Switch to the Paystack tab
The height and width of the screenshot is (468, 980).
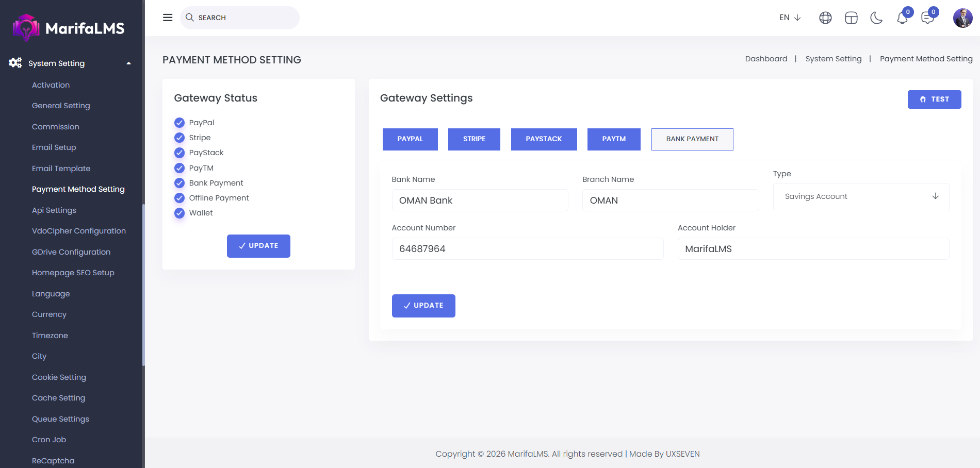(544, 139)
